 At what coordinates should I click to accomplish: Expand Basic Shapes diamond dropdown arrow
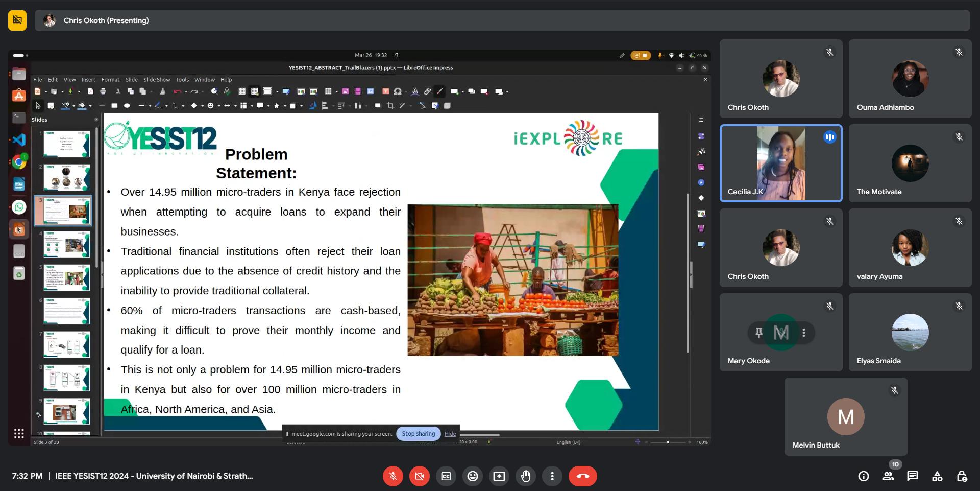pyautogui.click(x=203, y=106)
